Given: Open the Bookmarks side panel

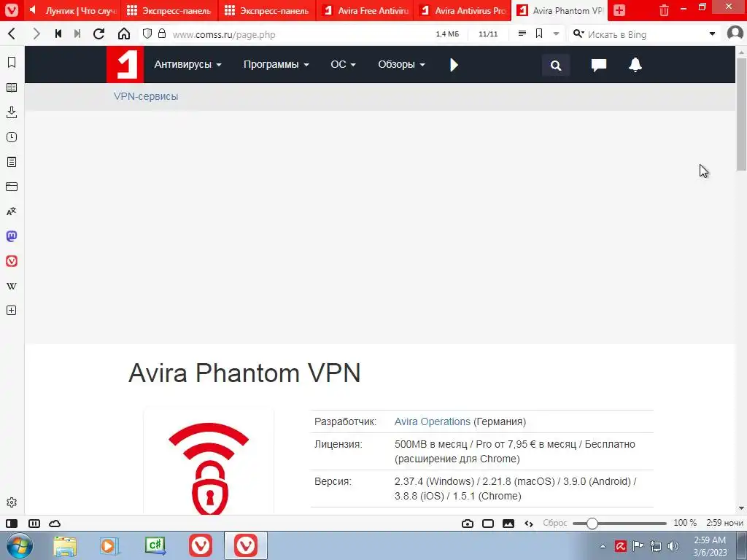Looking at the screenshot, I should tap(12, 63).
